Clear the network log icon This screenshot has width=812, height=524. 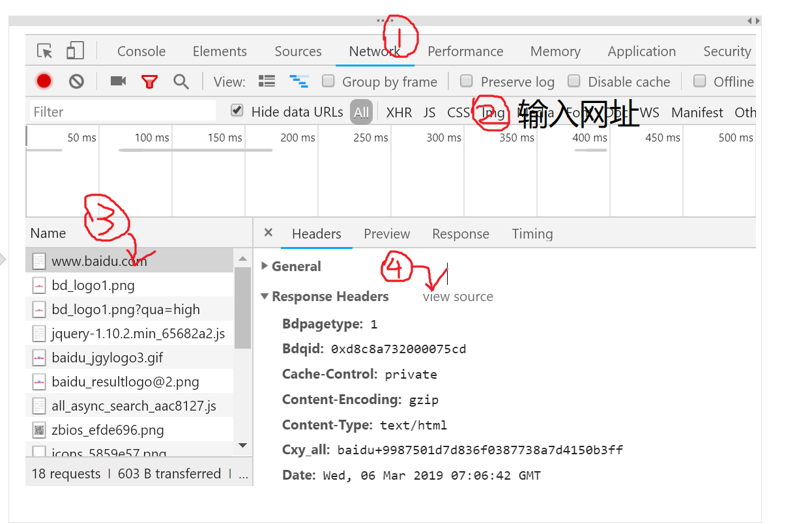77,81
